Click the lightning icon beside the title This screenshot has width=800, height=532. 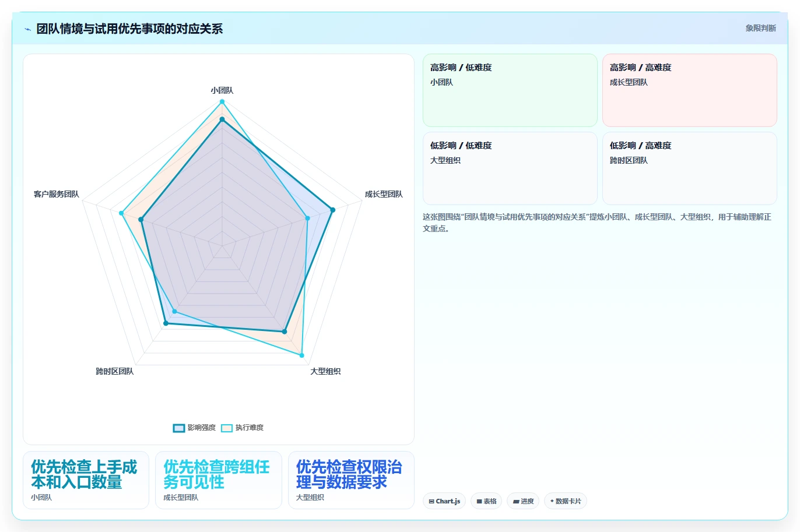(x=27, y=29)
